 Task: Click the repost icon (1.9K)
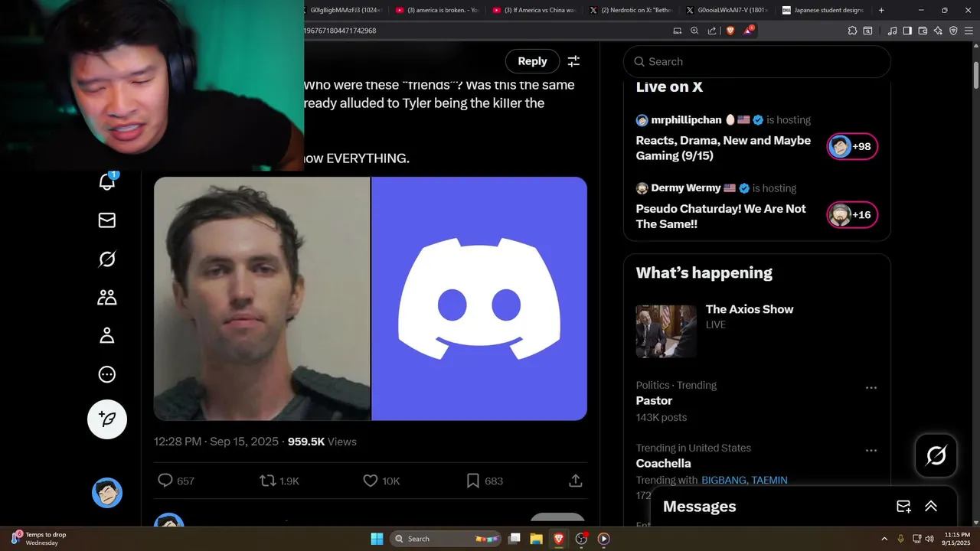(267, 481)
